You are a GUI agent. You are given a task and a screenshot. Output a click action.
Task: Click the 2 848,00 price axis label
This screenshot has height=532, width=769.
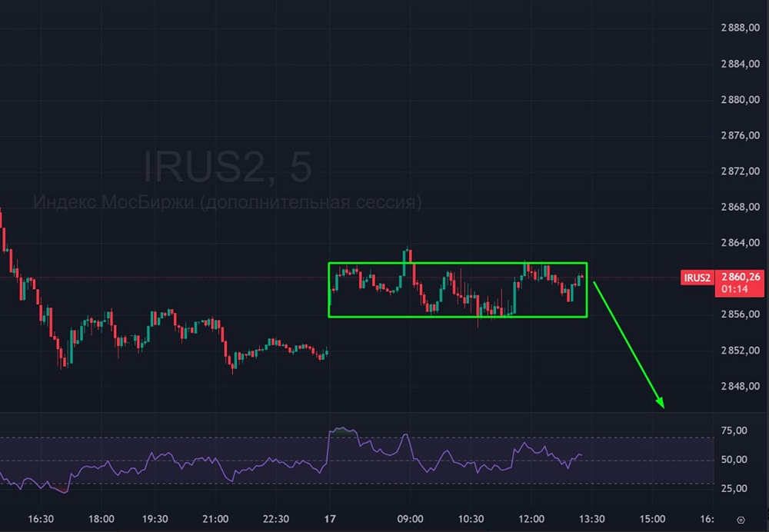click(740, 387)
